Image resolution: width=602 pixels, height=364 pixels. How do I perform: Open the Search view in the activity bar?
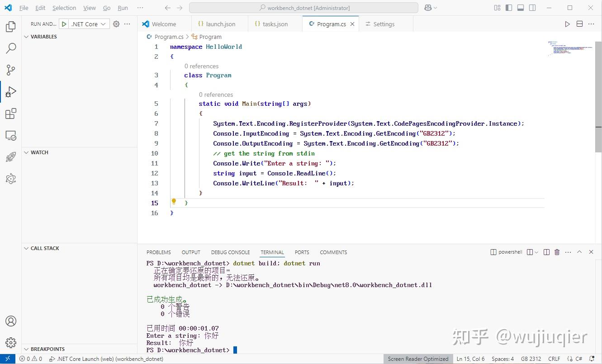point(11,48)
